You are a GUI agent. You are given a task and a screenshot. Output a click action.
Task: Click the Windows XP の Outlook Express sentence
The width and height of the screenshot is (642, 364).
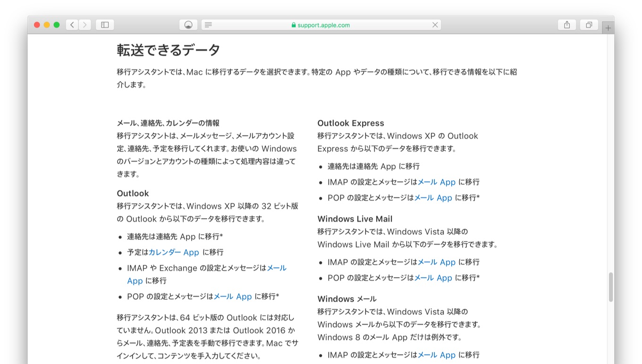tap(397, 142)
